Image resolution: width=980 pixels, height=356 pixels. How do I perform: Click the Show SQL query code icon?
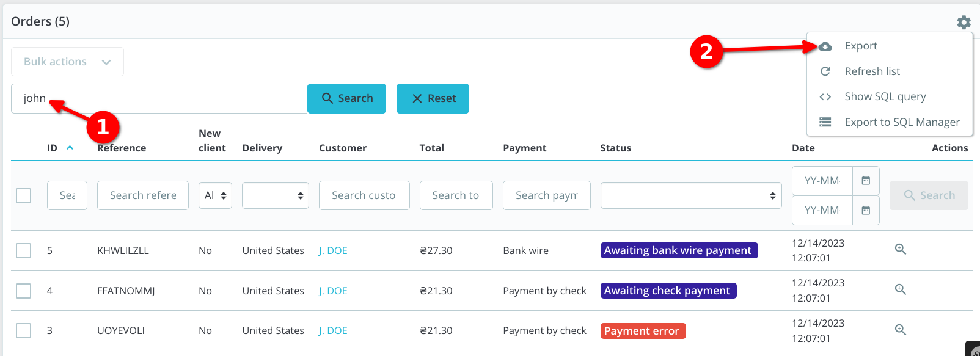[825, 96]
